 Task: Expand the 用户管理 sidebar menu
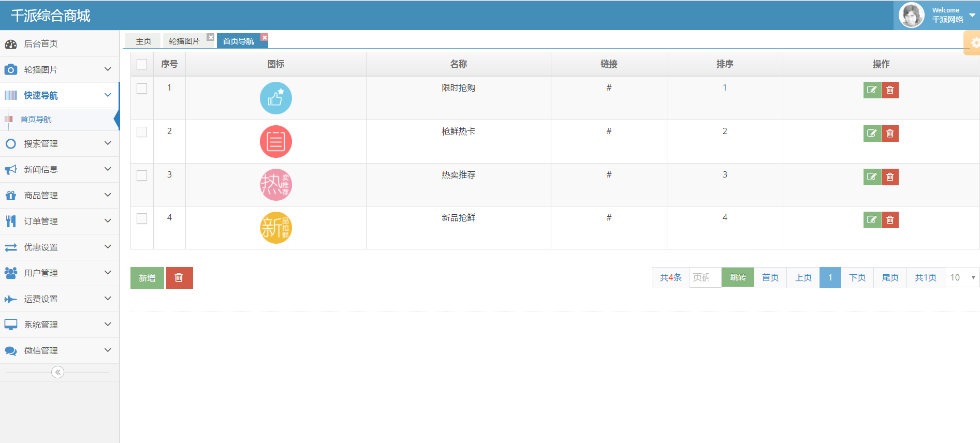point(108,273)
